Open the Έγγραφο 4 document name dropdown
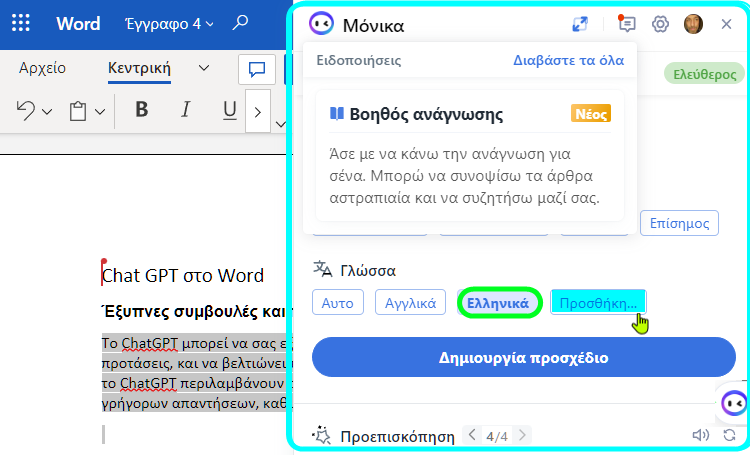 [169, 23]
